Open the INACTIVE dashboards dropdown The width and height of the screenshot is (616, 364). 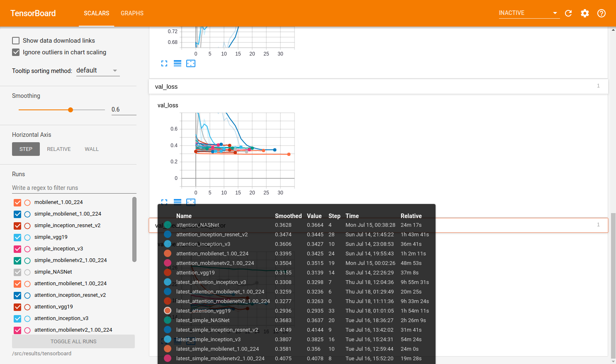point(529,13)
